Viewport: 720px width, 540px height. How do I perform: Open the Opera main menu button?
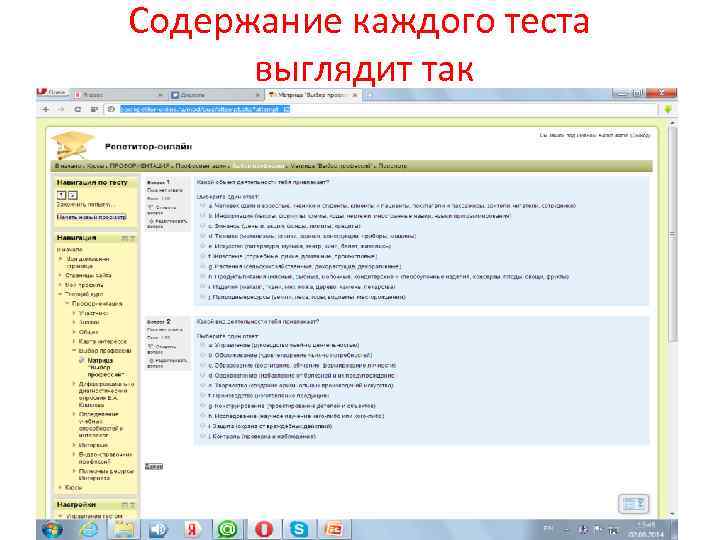coord(52,93)
